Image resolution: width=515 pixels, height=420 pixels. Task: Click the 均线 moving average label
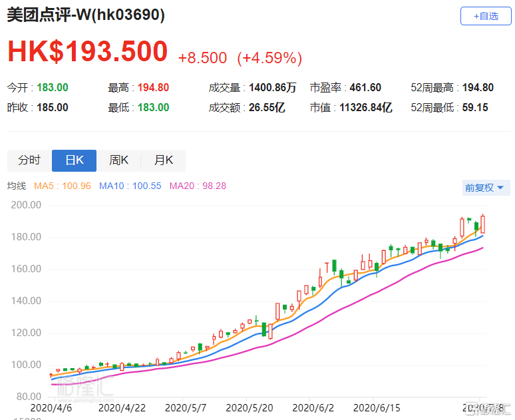(x=16, y=186)
